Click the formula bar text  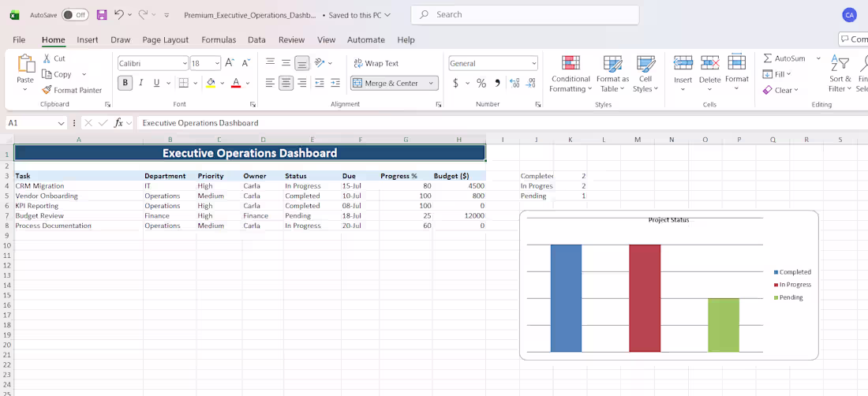200,123
